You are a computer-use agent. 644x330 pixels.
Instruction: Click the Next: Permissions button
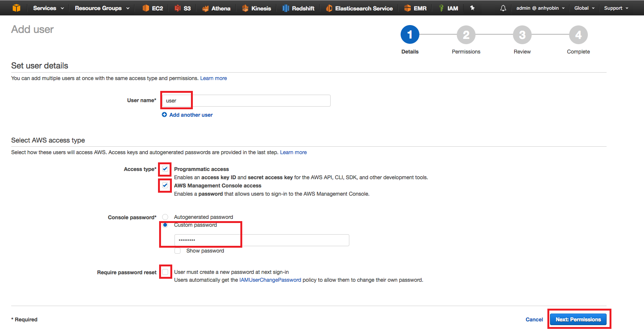coord(578,320)
